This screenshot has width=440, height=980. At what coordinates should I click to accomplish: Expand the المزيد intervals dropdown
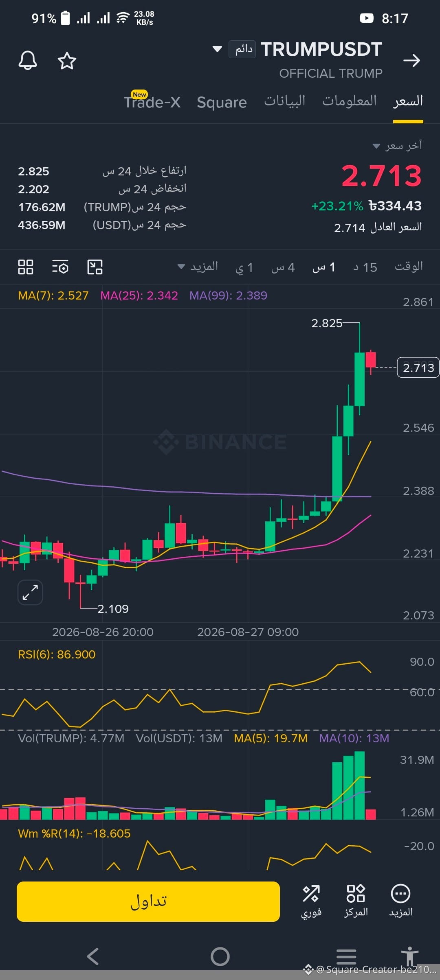click(x=198, y=267)
